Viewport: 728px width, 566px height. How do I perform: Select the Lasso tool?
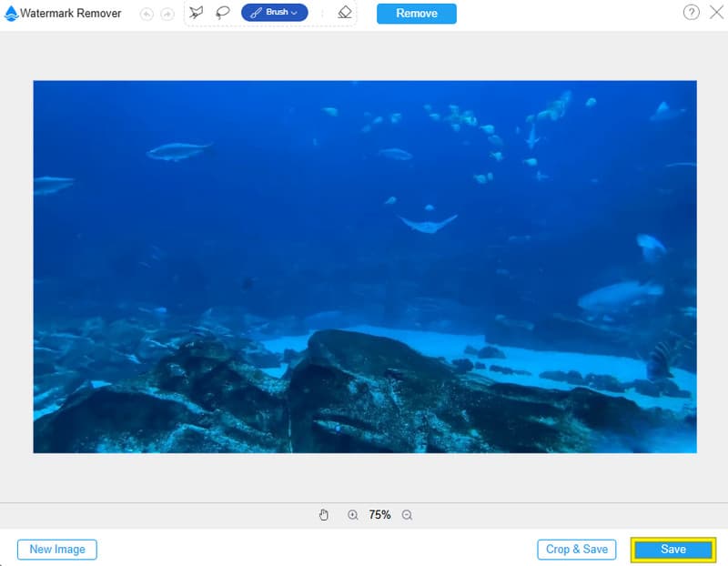click(x=223, y=13)
